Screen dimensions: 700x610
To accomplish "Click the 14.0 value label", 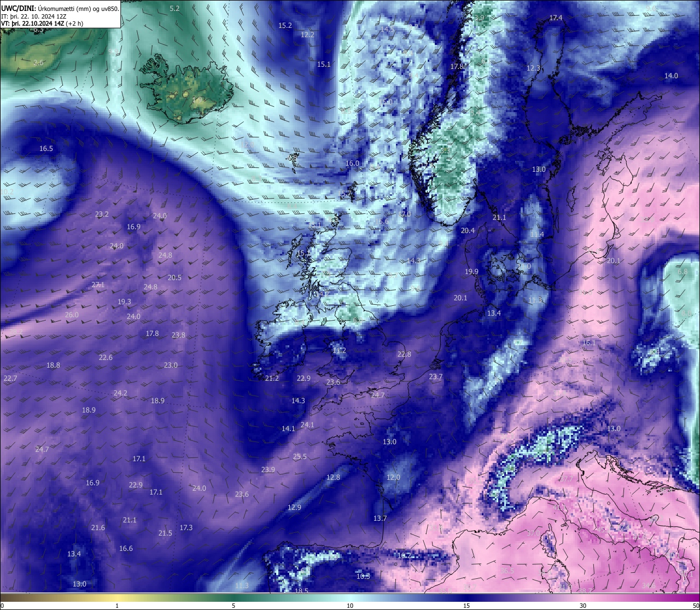I will (671, 75).
